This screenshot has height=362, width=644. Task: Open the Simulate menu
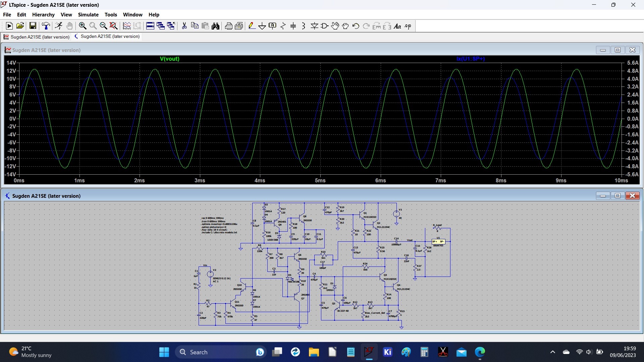[x=88, y=14]
